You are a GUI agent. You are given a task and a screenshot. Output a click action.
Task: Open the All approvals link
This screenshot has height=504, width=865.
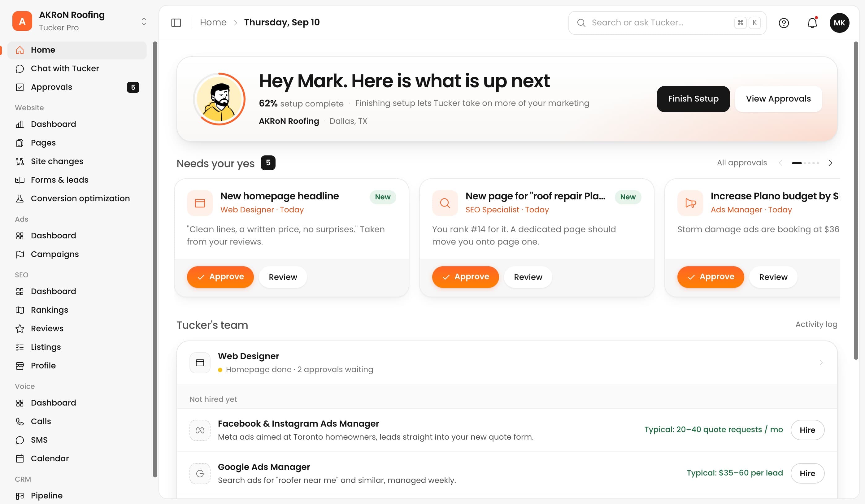point(742,163)
